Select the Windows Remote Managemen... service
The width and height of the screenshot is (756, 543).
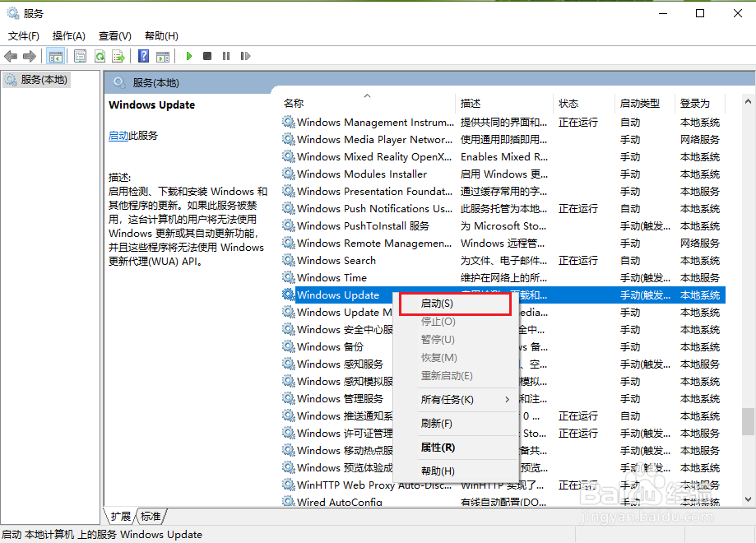click(x=374, y=243)
